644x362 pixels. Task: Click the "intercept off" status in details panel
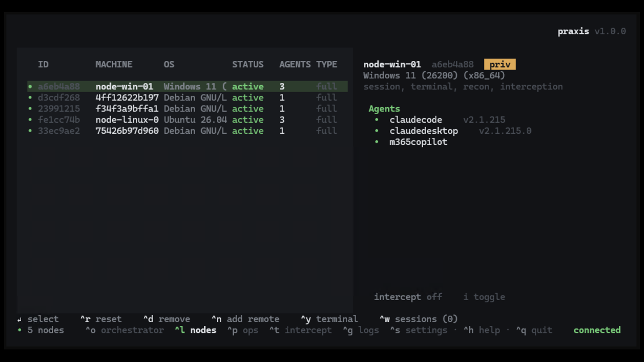(408, 297)
